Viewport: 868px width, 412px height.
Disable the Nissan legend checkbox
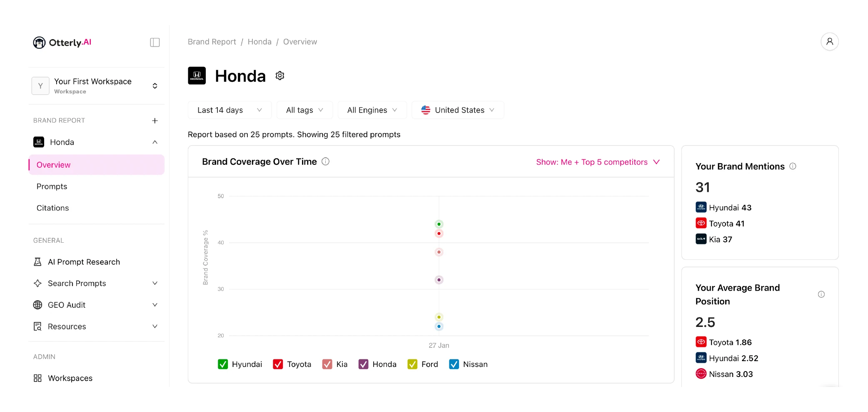(454, 364)
